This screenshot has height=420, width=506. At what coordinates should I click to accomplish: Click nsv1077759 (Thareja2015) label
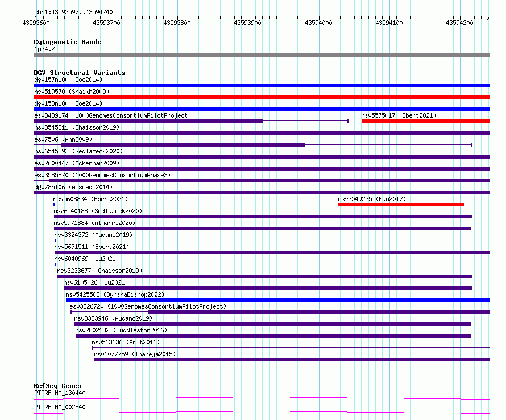[x=135, y=354]
